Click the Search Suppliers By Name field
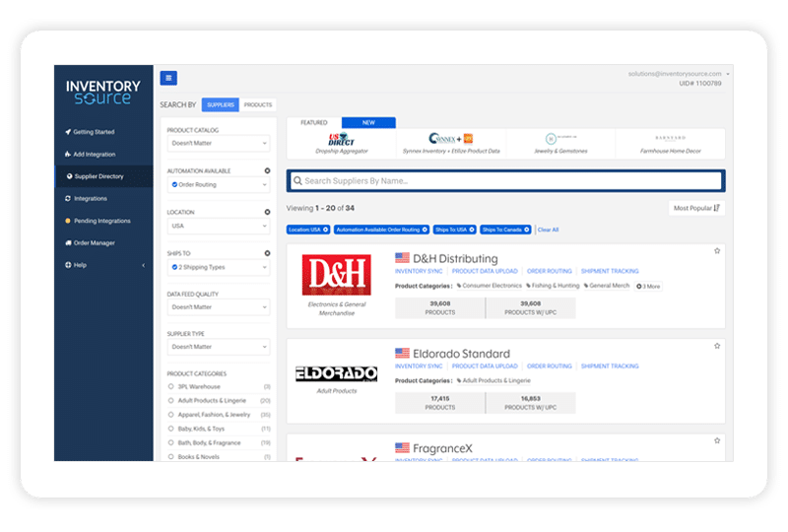This screenshot has height=532, width=788. click(x=505, y=181)
